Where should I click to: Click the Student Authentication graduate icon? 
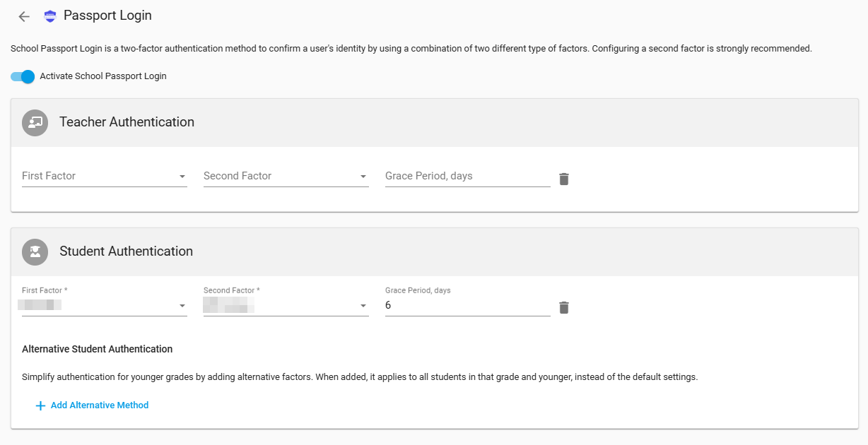tap(35, 251)
